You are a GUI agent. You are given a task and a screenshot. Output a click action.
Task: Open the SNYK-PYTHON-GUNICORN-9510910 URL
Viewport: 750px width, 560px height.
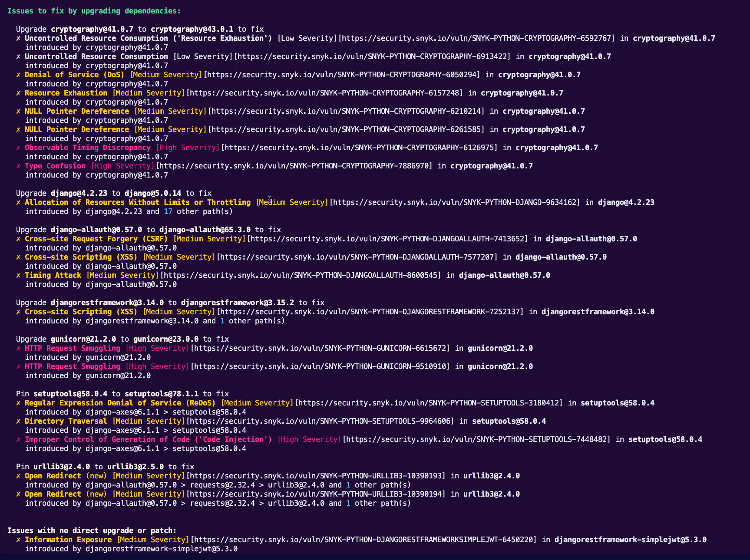pos(320,366)
